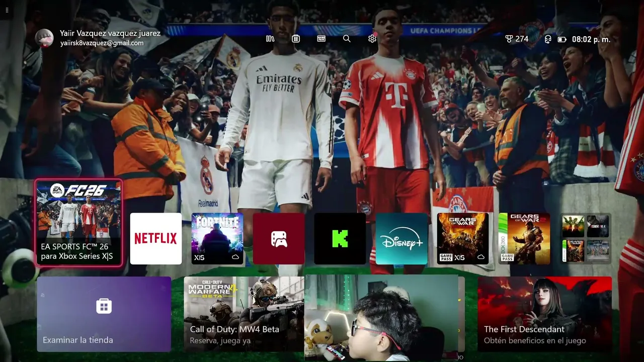This screenshot has height=362, width=644.
Task: Click the account email yaiirsk8vazquez@gmail.com
Action: coord(102,43)
